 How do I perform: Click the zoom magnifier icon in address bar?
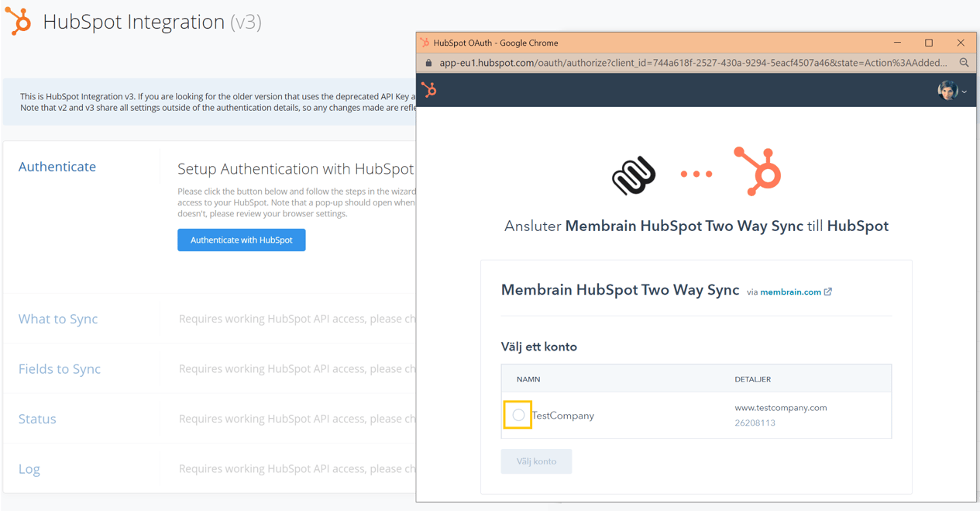(964, 63)
